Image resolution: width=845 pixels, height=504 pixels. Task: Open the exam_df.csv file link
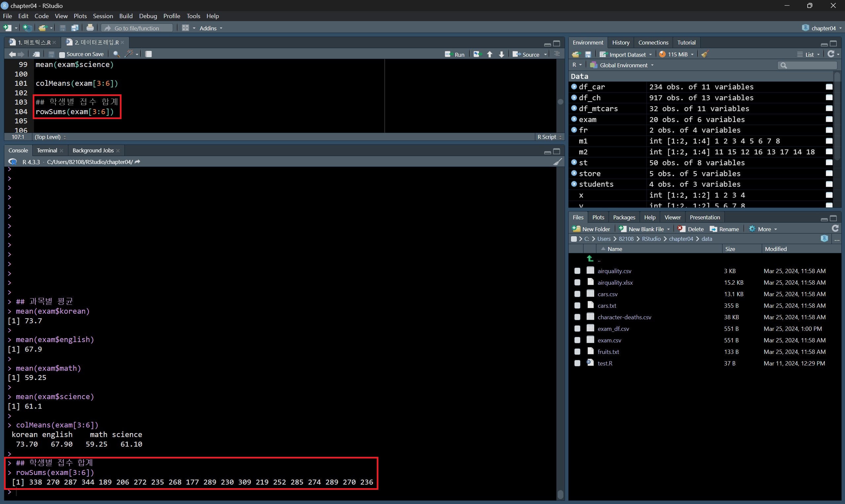(613, 329)
